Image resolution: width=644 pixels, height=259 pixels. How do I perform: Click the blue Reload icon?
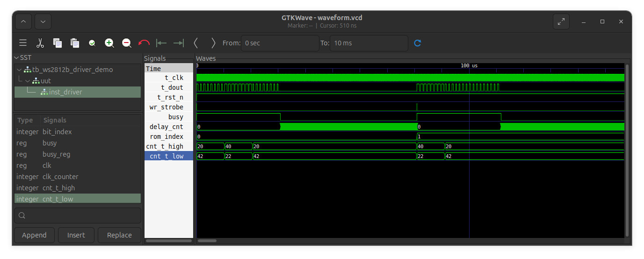coord(418,43)
